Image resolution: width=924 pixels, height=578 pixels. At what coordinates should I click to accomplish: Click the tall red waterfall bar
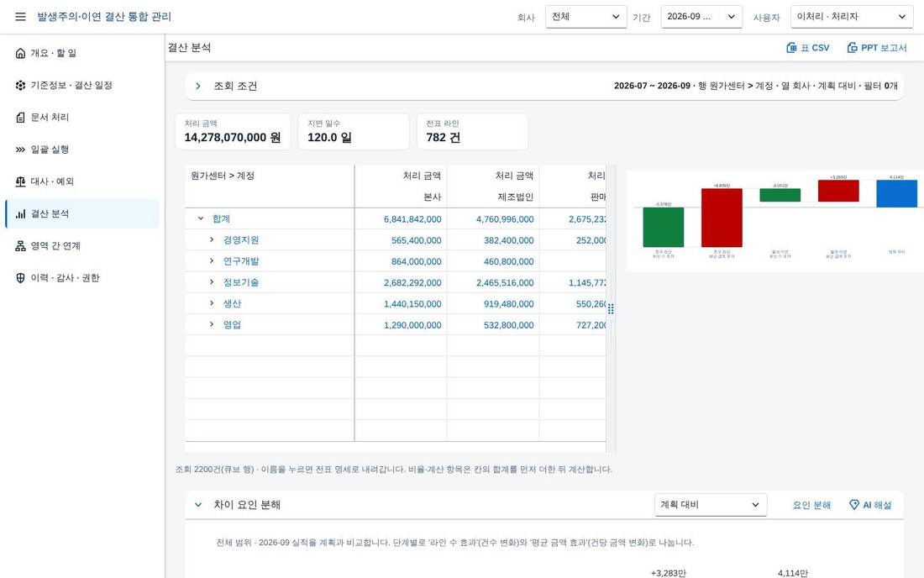722,218
